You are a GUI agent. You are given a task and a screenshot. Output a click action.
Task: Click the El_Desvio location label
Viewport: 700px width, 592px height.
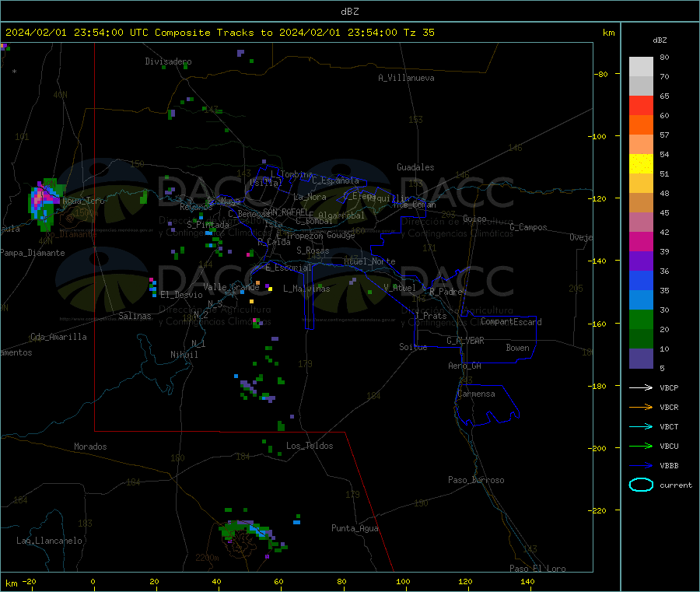coord(181,295)
